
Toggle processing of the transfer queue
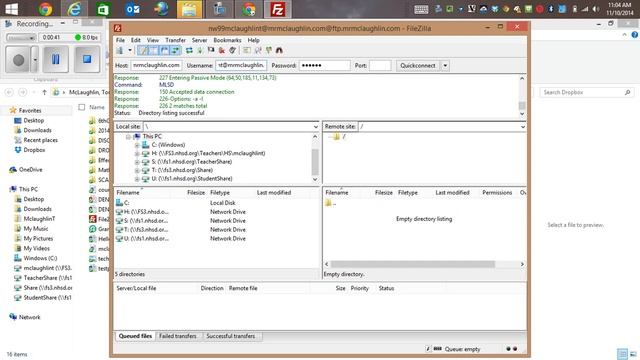tap(200, 51)
